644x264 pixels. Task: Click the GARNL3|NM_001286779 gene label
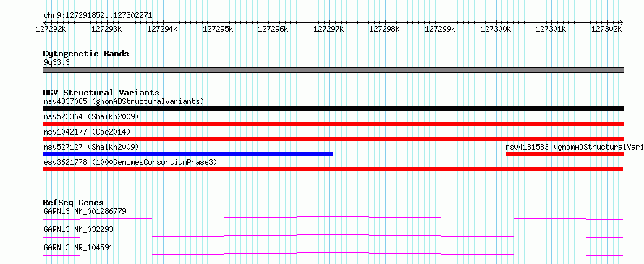pos(85,212)
